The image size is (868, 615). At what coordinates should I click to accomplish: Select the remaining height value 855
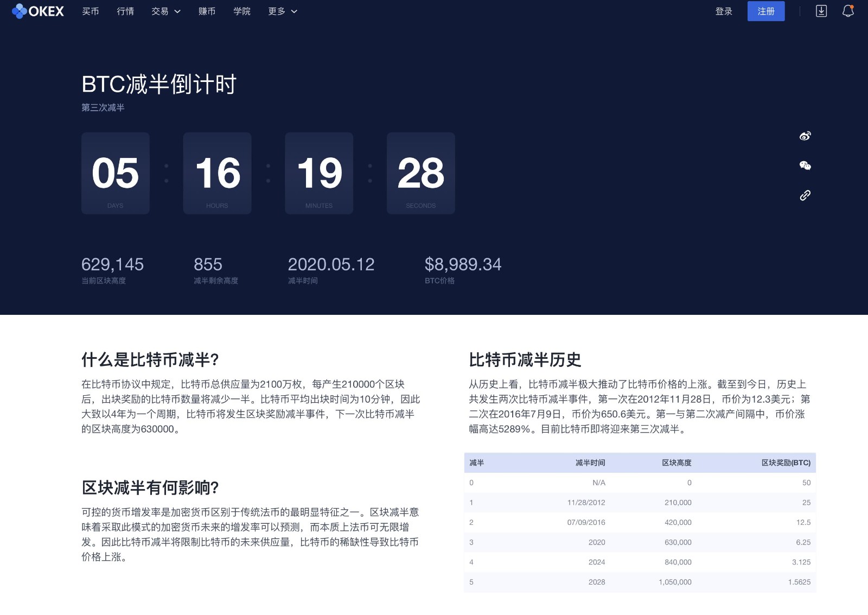[208, 264]
